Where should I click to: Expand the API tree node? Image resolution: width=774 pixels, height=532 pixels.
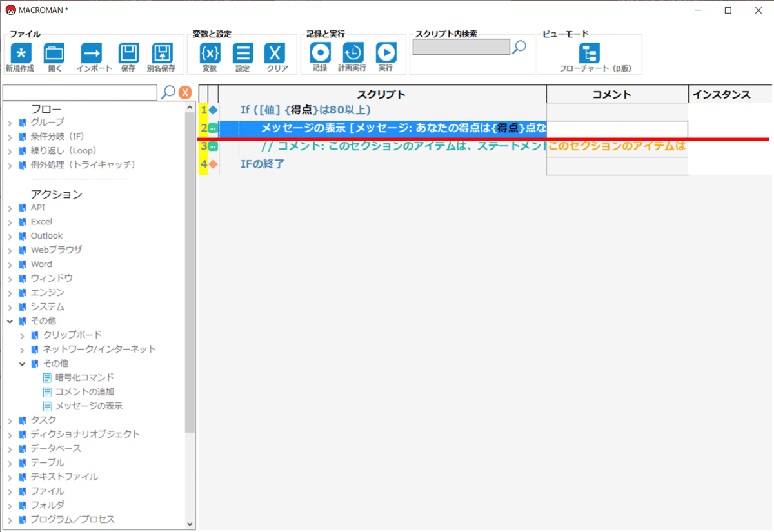tap(10, 208)
